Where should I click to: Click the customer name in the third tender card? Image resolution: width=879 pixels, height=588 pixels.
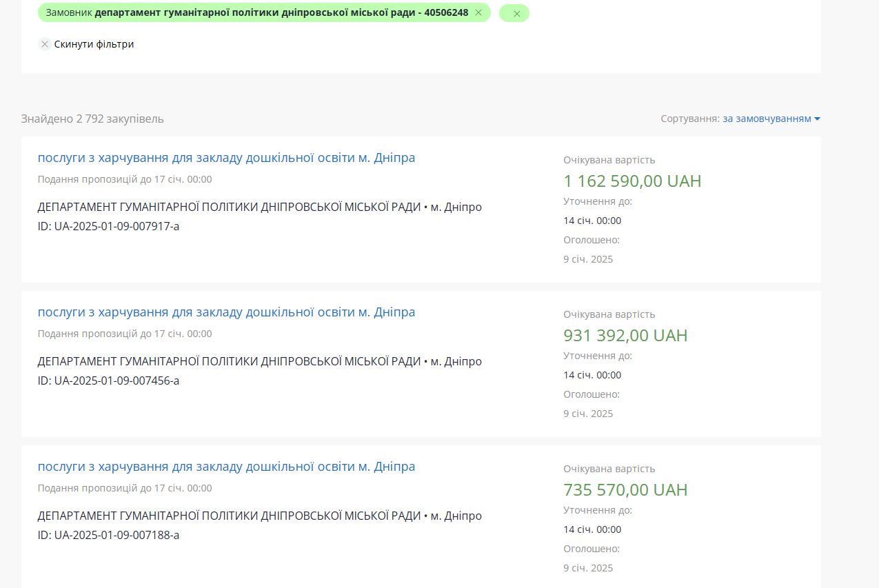229,516
